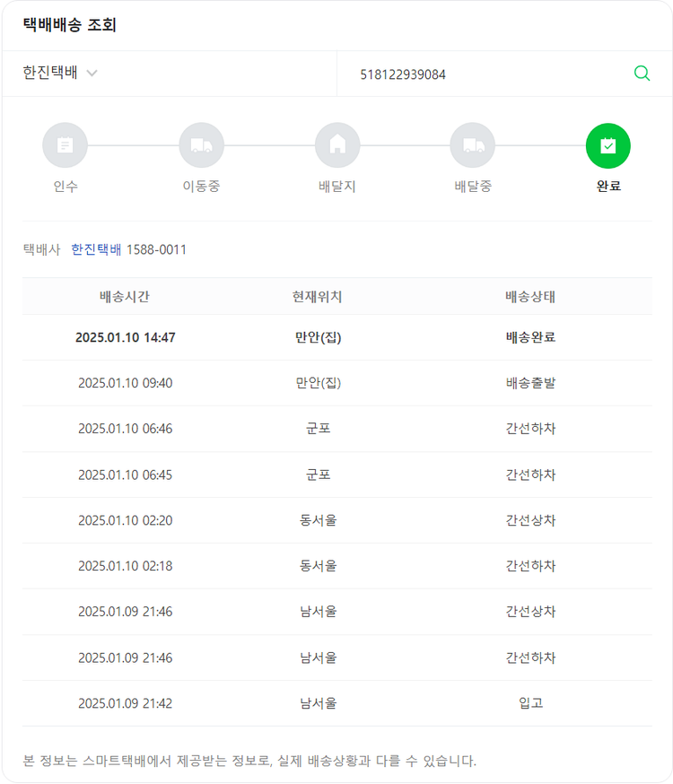Click the 이동중 truck step icon
Viewport: 673px width, 784px height.
coord(201,145)
